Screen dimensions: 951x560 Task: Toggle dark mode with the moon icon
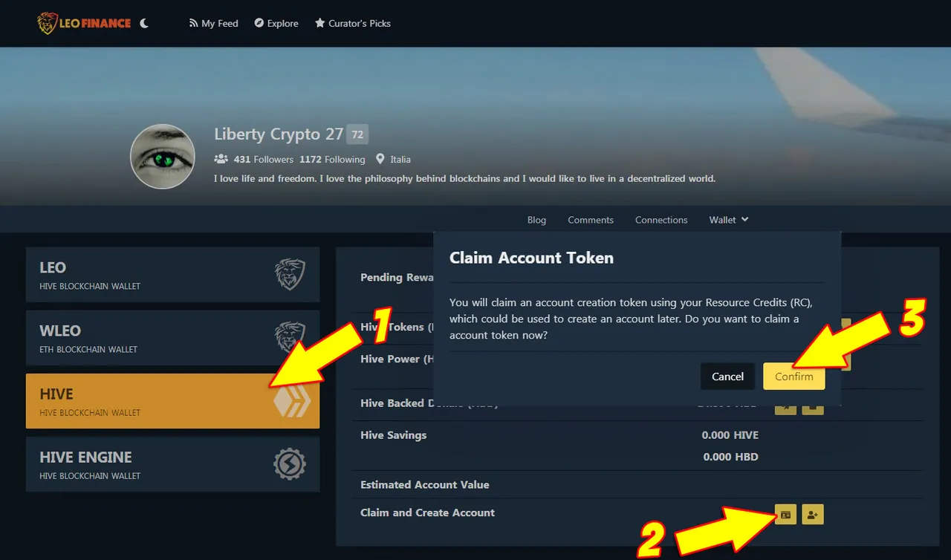click(144, 23)
